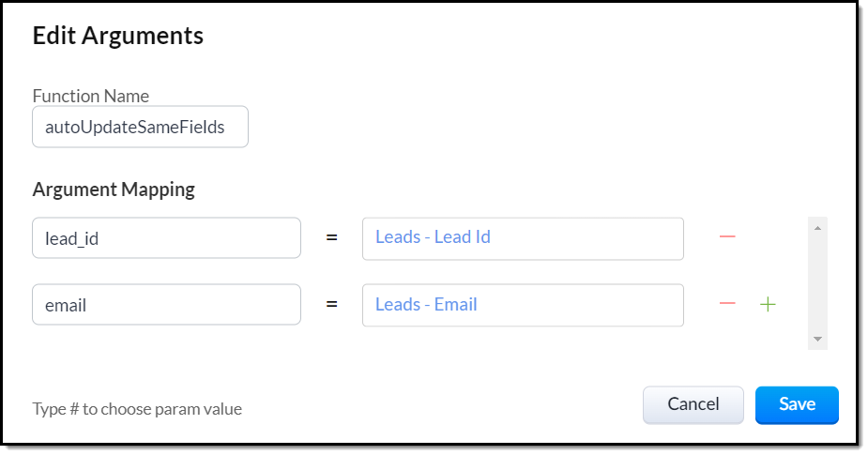Click the Function Name label
Image resolution: width=868 pixels, height=455 pixels.
pos(91,96)
